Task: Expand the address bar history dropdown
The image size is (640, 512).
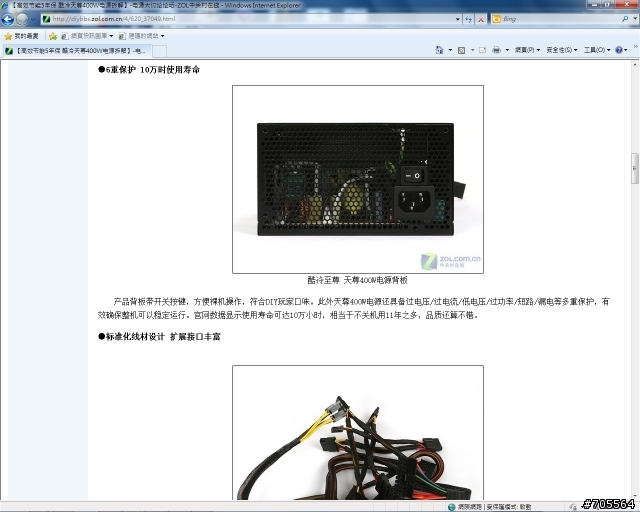Action: [x=458, y=19]
